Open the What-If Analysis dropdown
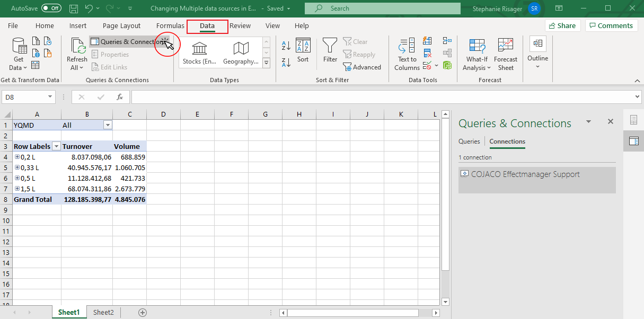 pyautogui.click(x=477, y=53)
